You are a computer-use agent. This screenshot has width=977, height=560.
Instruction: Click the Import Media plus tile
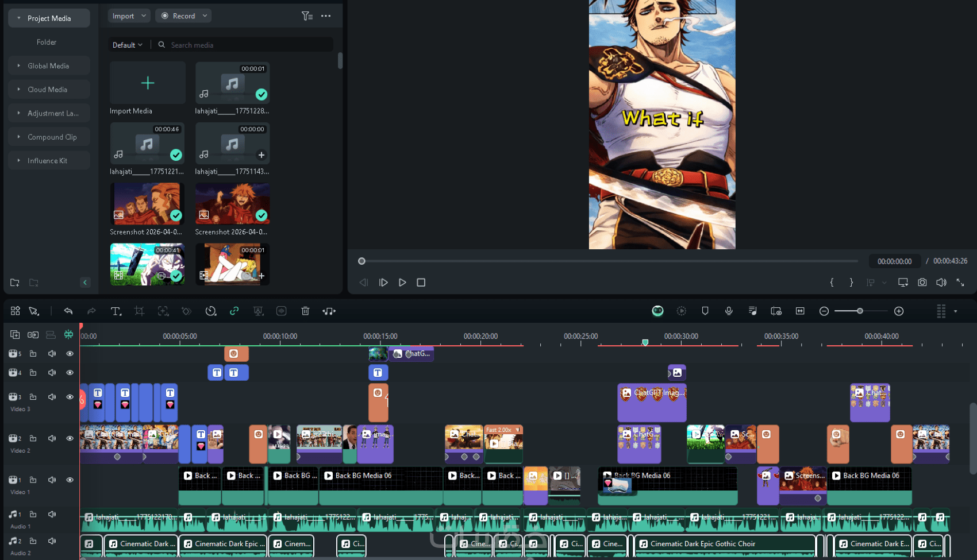click(148, 83)
